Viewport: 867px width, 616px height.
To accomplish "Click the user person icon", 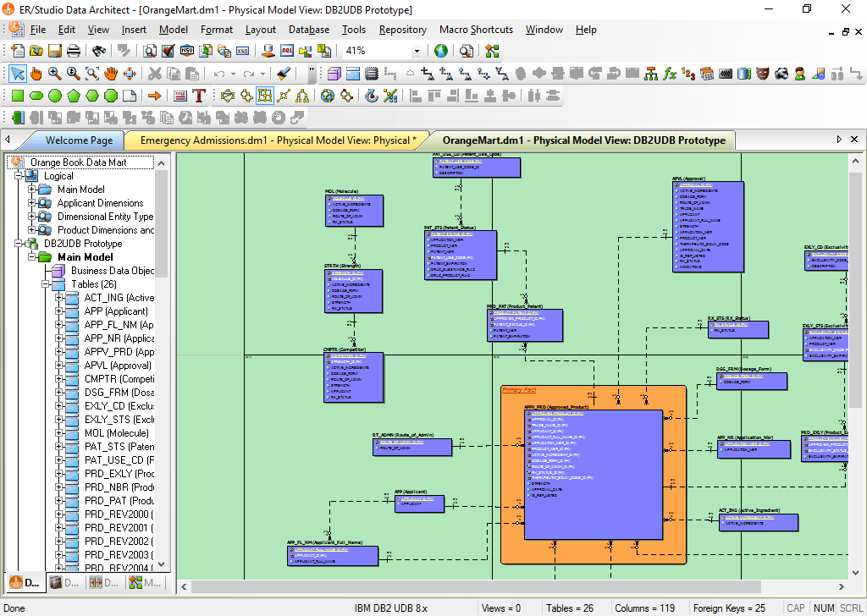I will pyautogui.click(x=799, y=74).
